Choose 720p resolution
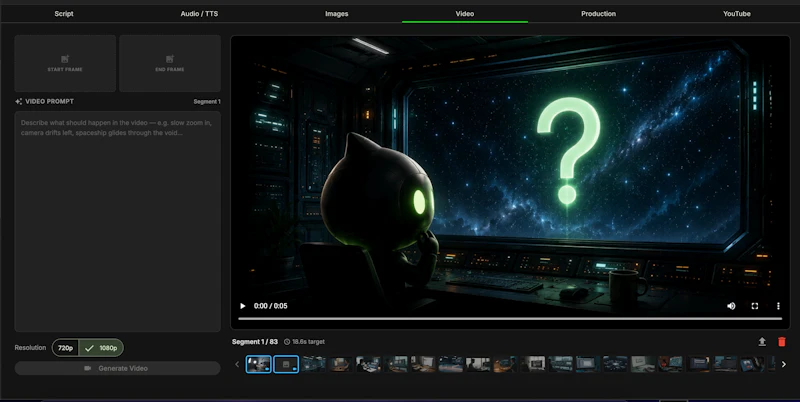The height and width of the screenshot is (402, 800). click(x=65, y=348)
